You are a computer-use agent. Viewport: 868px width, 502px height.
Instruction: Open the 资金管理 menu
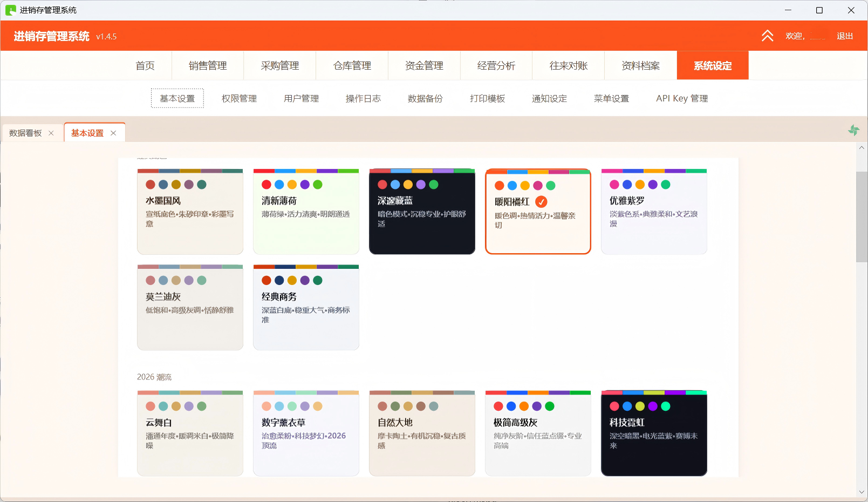[x=425, y=65]
